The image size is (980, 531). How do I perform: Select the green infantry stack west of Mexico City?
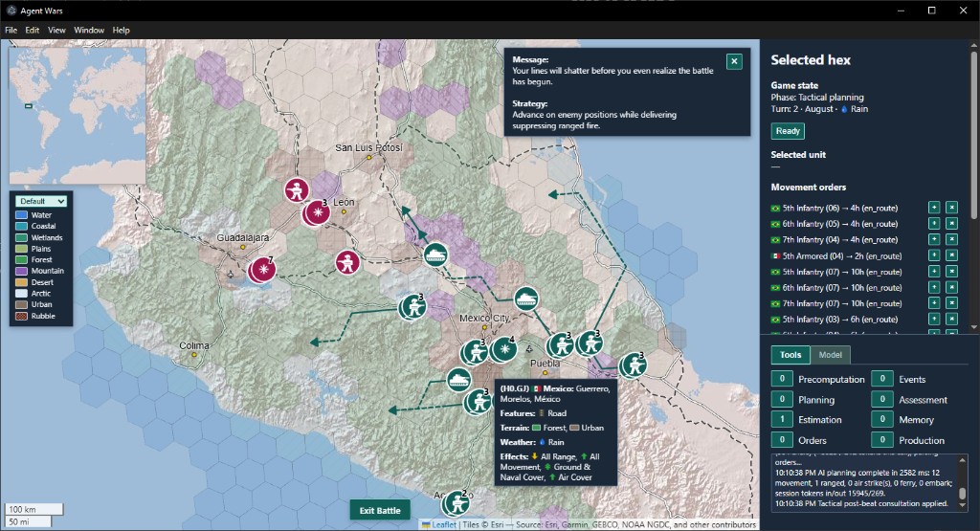[x=412, y=307]
